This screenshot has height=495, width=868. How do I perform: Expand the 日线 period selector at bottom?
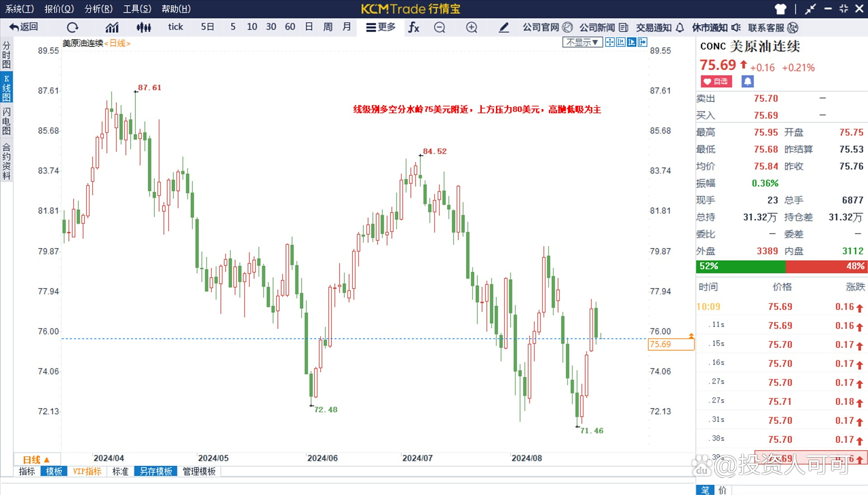point(36,459)
